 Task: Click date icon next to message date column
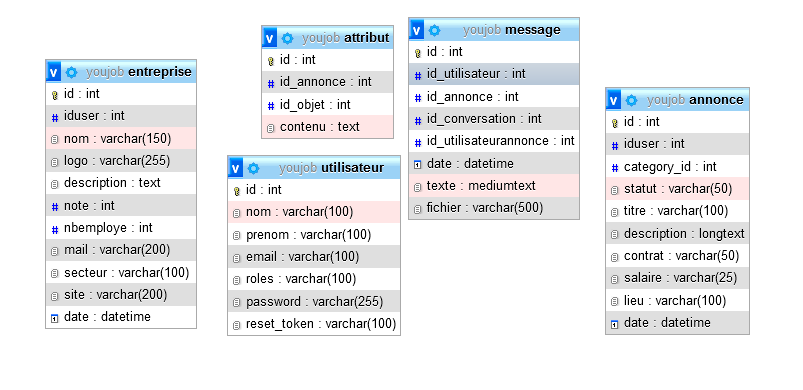click(x=417, y=164)
